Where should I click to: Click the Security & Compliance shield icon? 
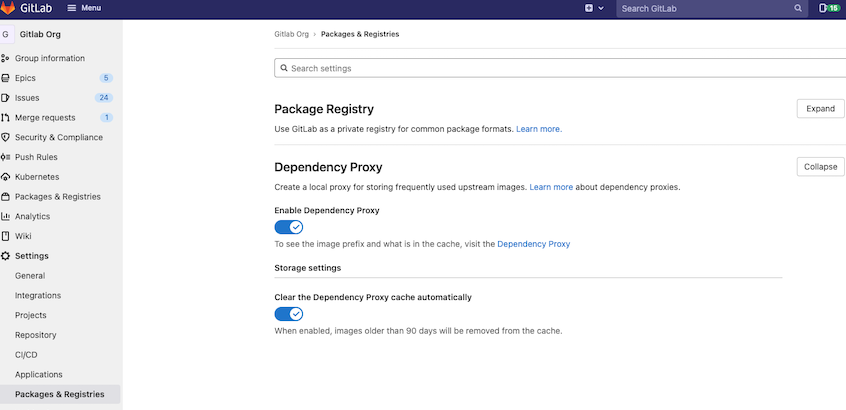[x=5, y=138]
